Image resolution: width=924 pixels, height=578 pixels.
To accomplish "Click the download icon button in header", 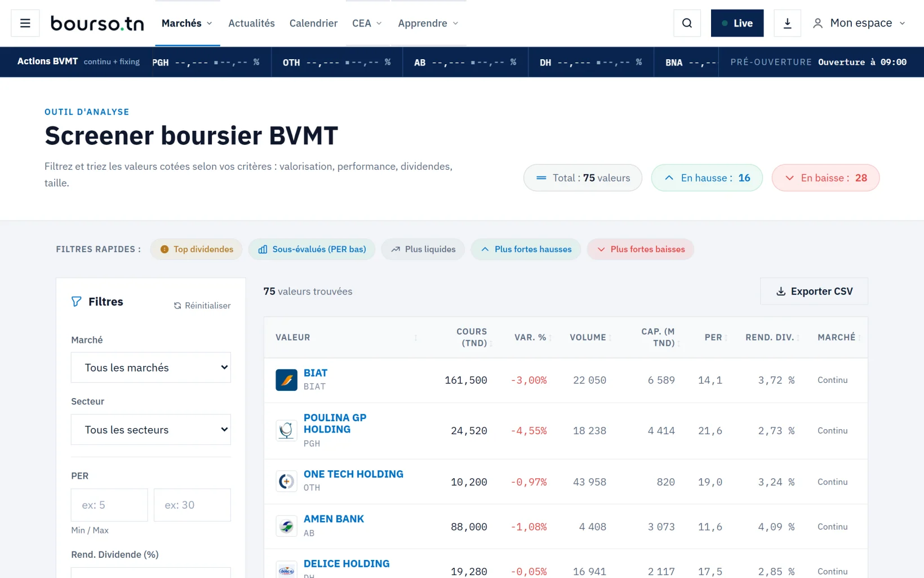I will coord(787,23).
